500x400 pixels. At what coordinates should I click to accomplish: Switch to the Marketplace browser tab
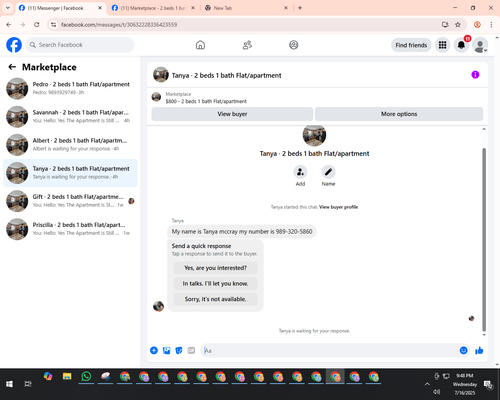[x=153, y=8]
